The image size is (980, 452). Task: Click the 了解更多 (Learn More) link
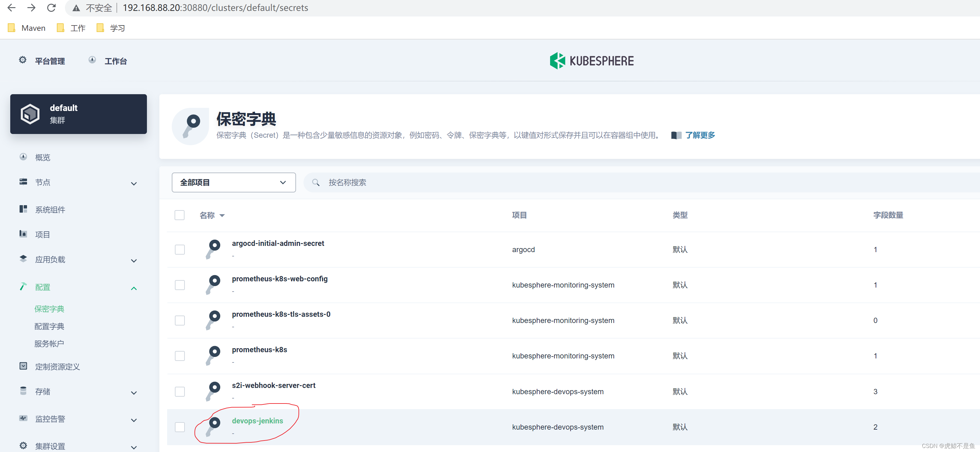pos(700,135)
